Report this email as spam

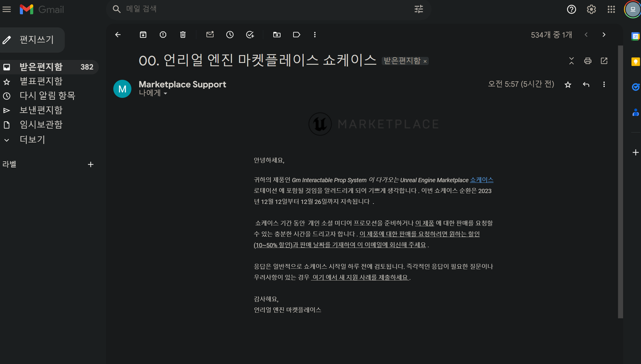(x=163, y=34)
